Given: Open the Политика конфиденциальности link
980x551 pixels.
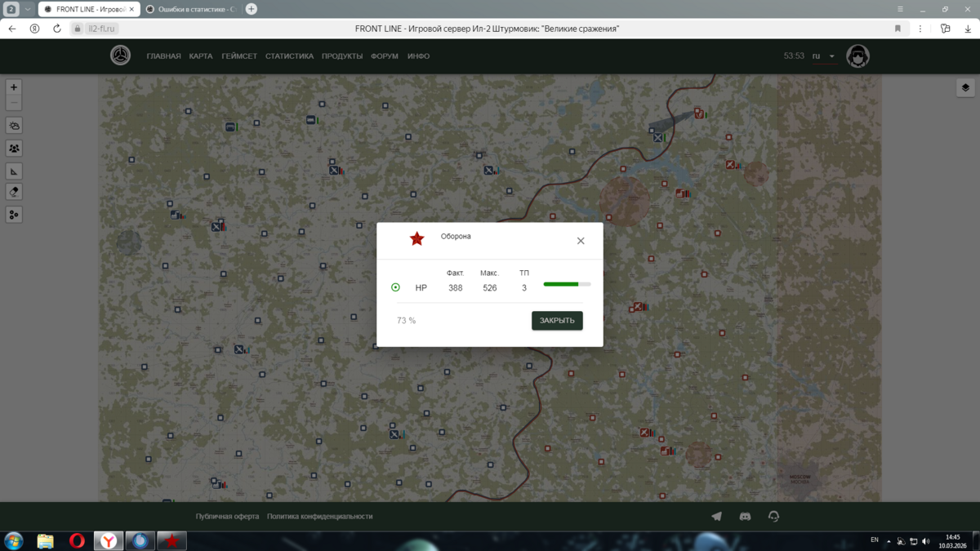Looking at the screenshot, I should coord(319,517).
